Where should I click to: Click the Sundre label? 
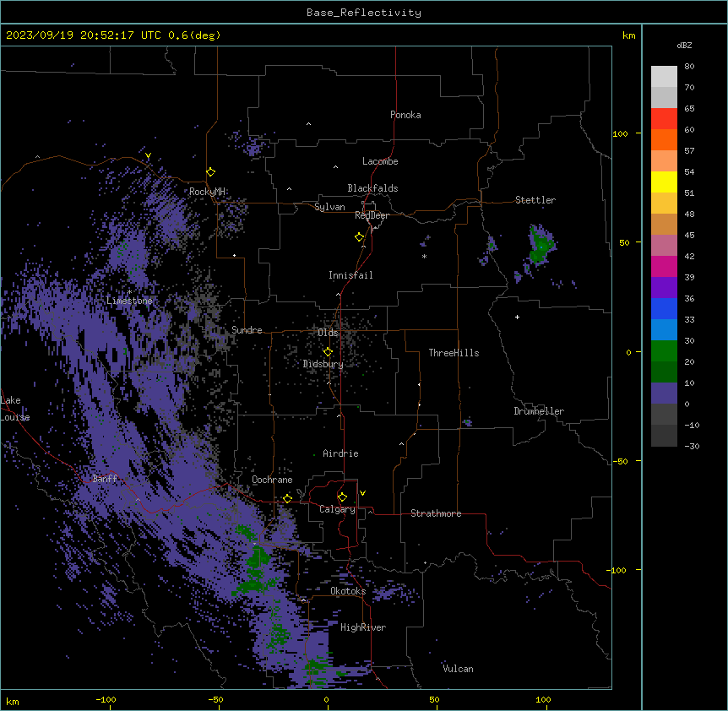point(247,330)
